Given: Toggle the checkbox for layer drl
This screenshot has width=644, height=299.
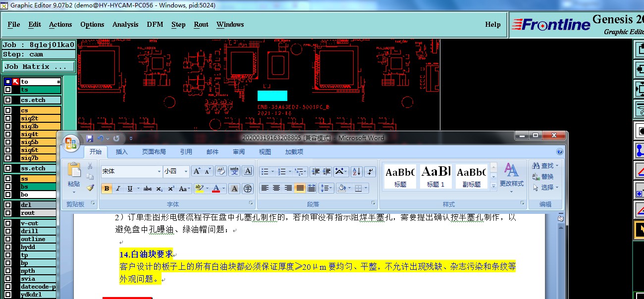Looking at the screenshot, I should coord(8,205).
